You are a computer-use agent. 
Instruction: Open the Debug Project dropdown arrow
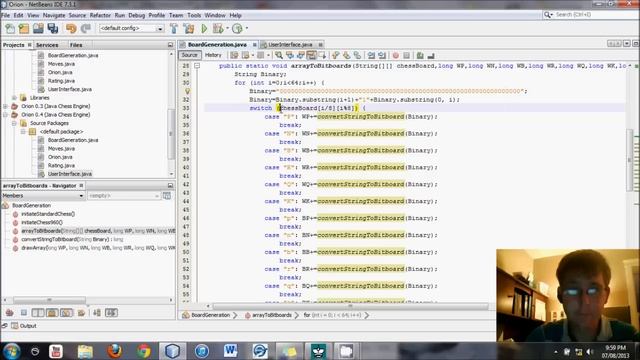pos(227,28)
